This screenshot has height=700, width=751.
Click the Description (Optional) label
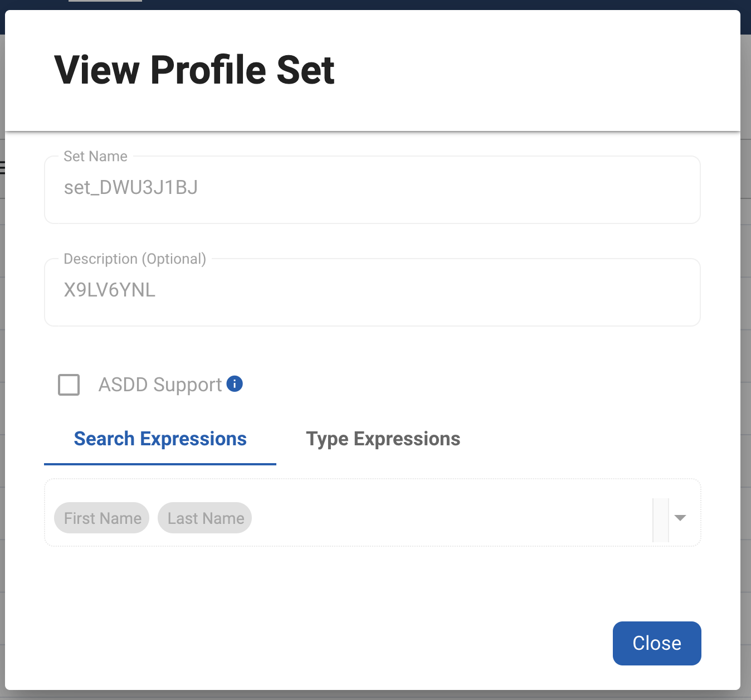pyautogui.click(x=135, y=259)
